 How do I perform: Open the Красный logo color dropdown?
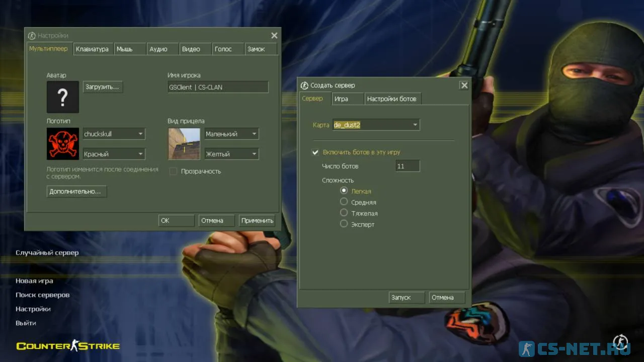(114, 154)
